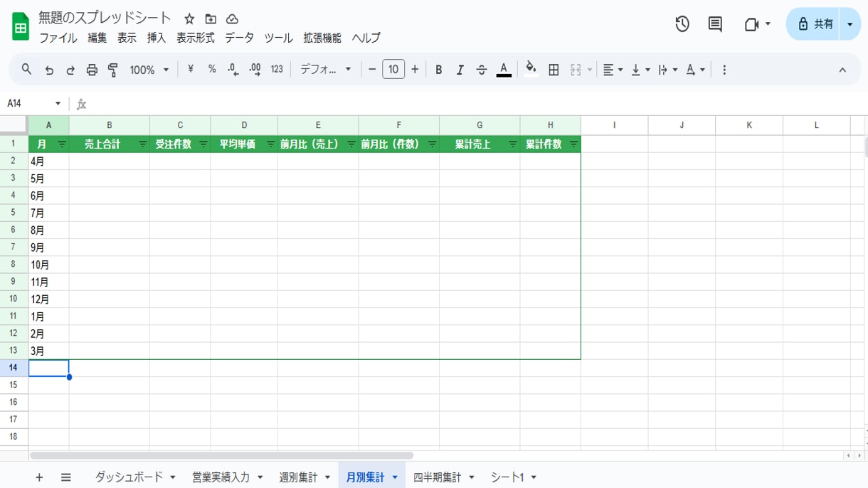Increase the font size with plus
868x488 pixels.
[415, 69]
